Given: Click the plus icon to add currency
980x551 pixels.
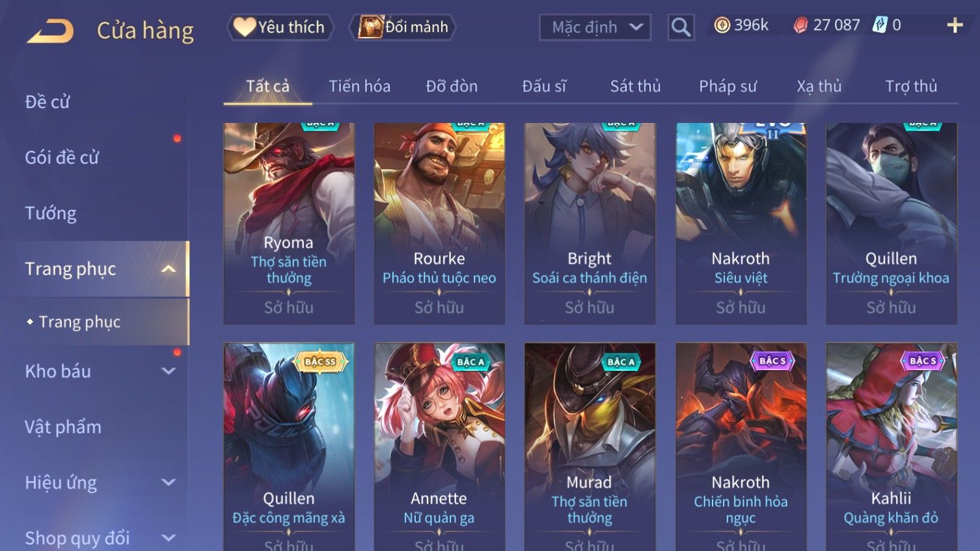Looking at the screenshot, I should (955, 25).
